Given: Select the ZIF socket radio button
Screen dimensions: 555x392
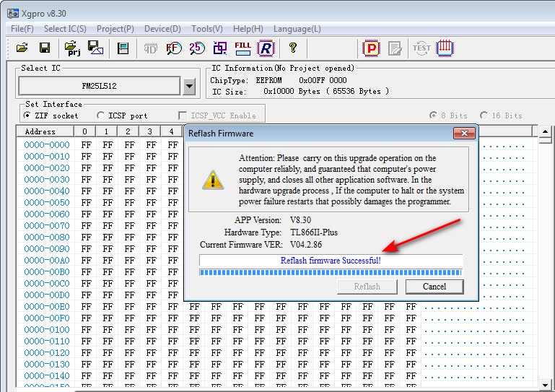Looking at the screenshot, I should tap(27, 116).
